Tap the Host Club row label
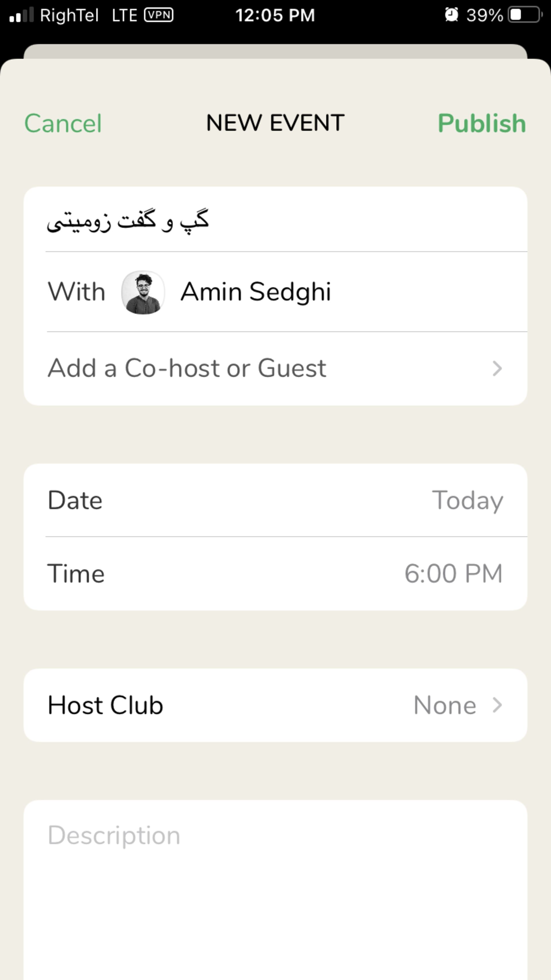 click(105, 705)
